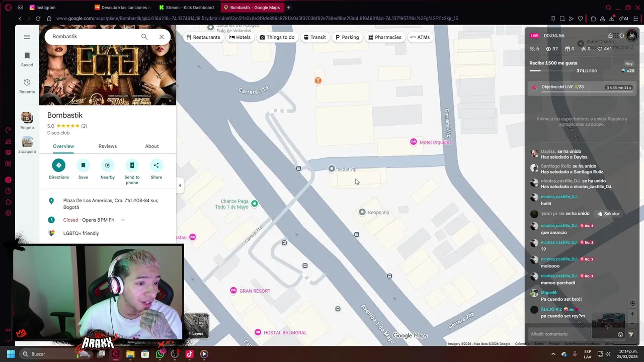
Task: Open the (2) reviews count link
Action: point(84,126)
